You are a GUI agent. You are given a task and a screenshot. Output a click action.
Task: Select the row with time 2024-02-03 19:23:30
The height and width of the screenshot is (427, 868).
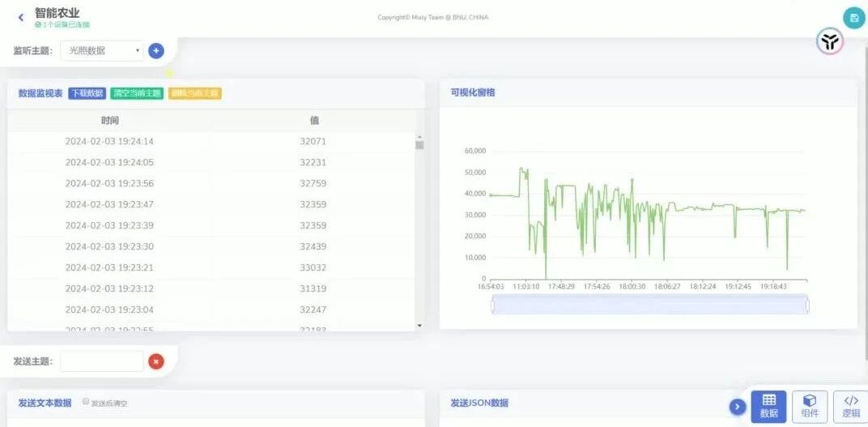211,246
